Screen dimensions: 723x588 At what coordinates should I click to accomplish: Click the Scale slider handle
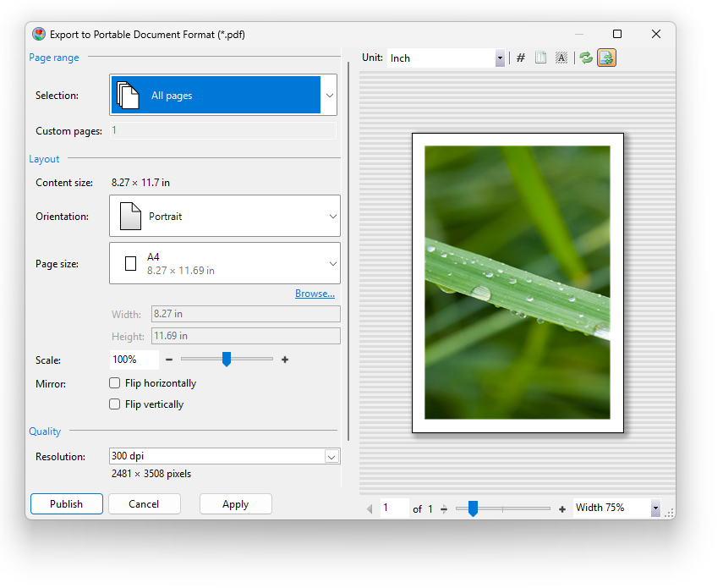click(x=227, y=360)
